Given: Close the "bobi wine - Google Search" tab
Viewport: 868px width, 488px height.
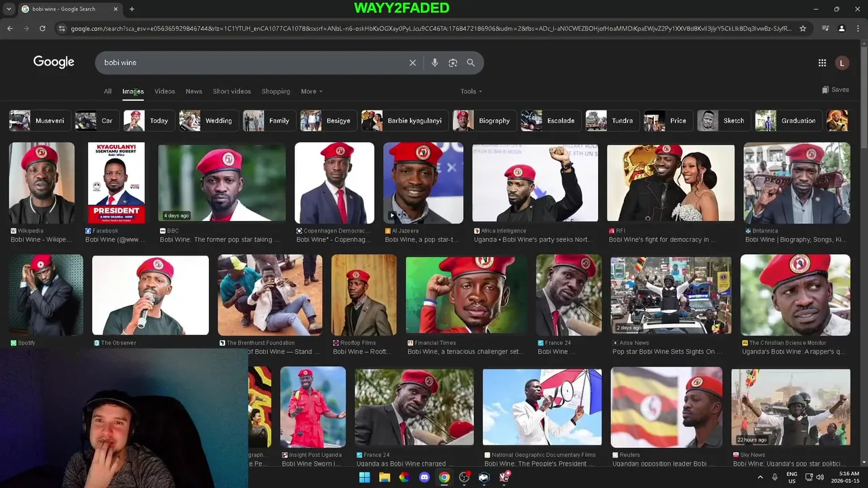Looking at the screenshot, I should point(115,9).
